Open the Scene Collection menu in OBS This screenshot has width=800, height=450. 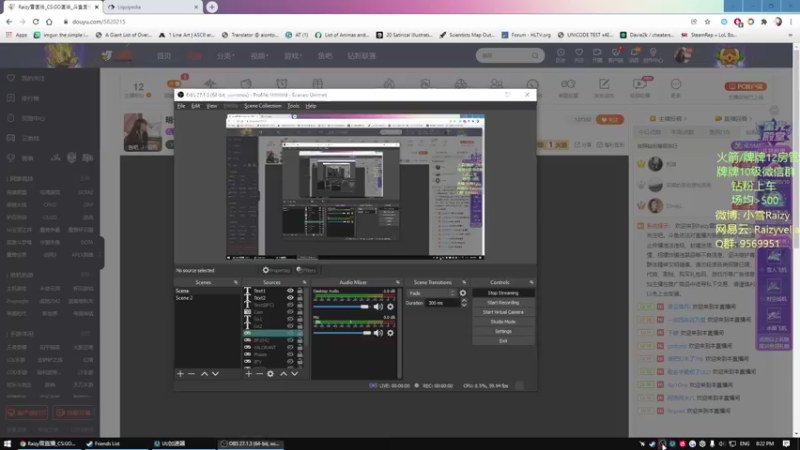click(x=262, y=106)
